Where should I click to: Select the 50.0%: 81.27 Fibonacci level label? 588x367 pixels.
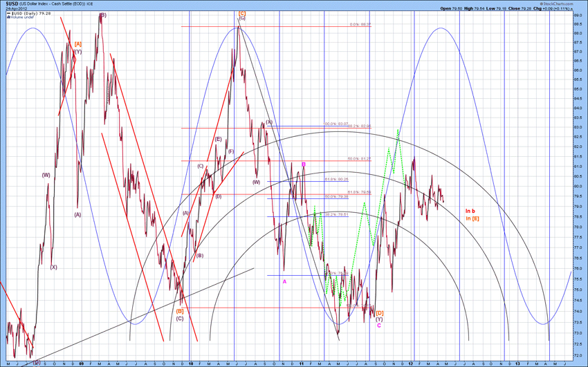[360, 159]
